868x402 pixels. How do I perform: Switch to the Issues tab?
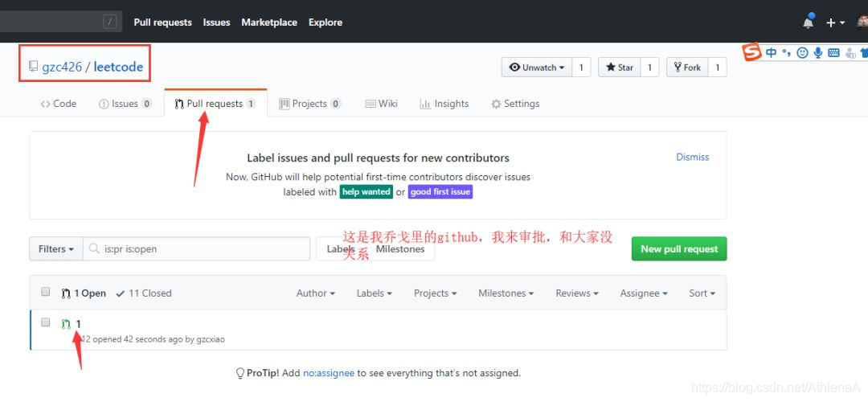[x=125, y=104]
